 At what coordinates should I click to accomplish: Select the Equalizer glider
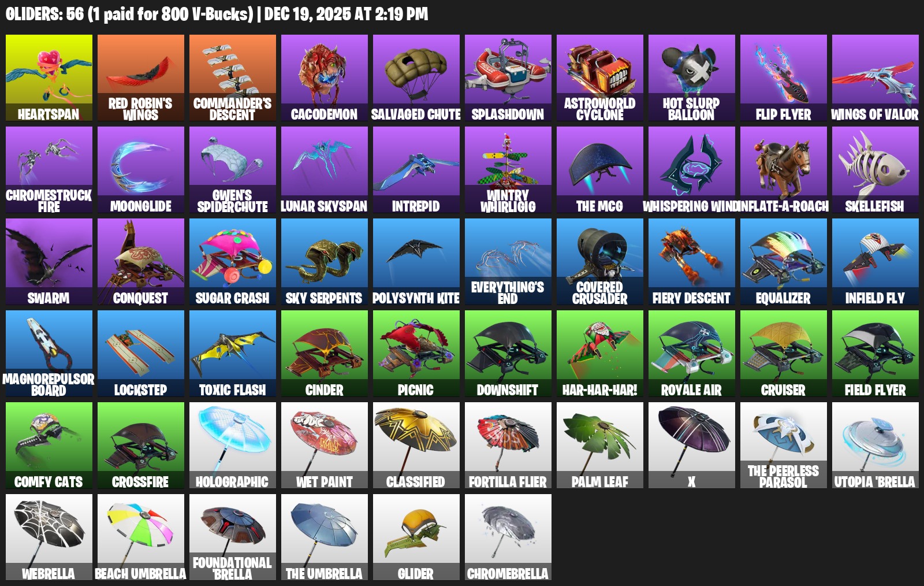point(784,262)
